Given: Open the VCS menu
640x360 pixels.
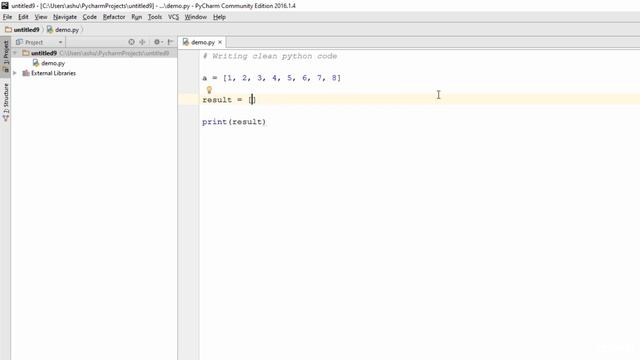Looking at the screenshot, I should click(x=173, y=17).
